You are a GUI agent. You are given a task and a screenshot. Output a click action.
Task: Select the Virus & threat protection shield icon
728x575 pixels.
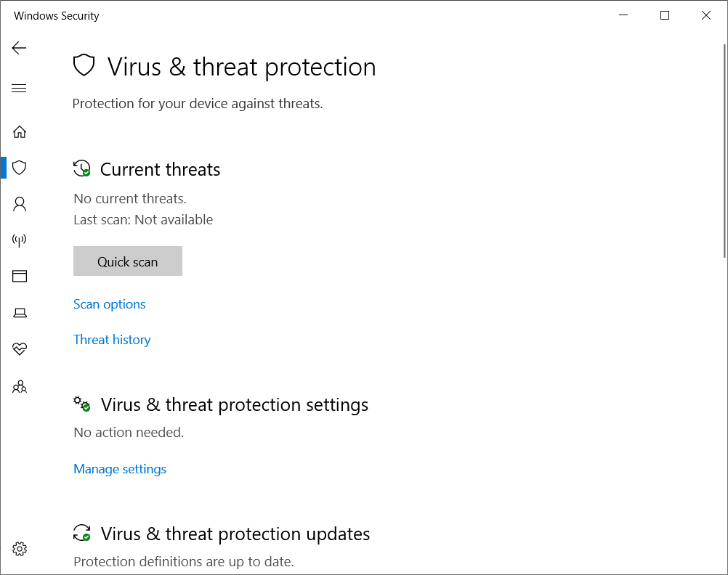(x=20, y=168)
